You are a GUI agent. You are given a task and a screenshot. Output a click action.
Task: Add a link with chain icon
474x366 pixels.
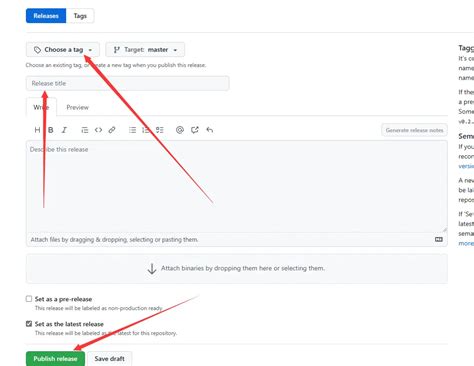[x=112, y=130]
